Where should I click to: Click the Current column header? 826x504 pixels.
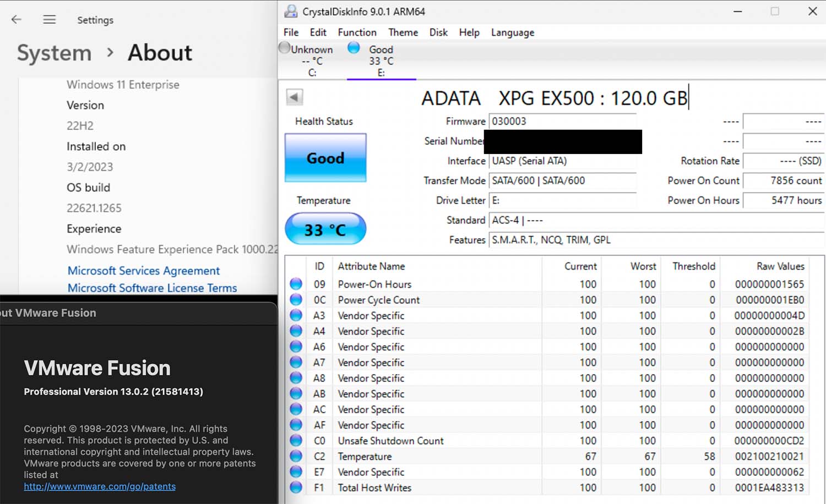[x=572, y=266]
